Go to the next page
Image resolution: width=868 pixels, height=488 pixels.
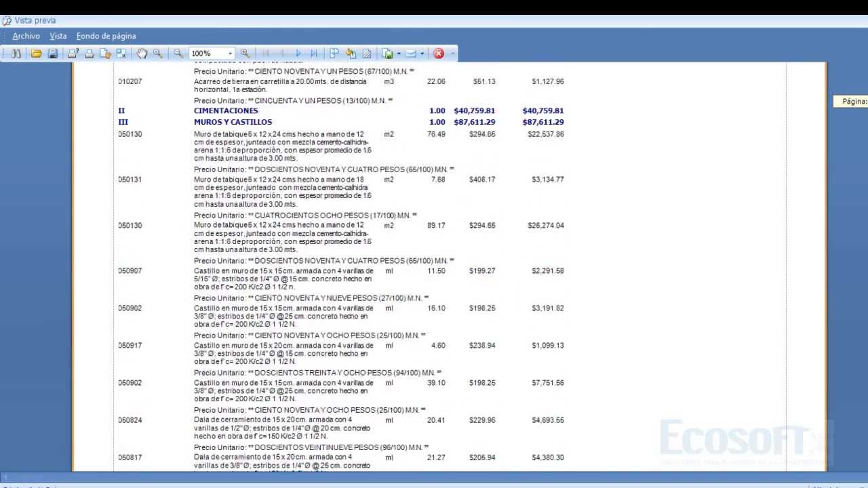(x=298, y=54)
